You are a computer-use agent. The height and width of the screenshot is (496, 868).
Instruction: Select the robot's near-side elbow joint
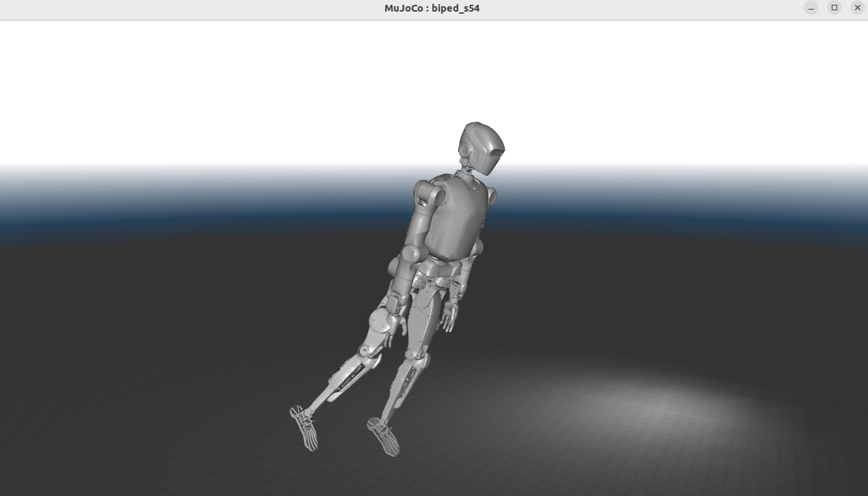409,254
